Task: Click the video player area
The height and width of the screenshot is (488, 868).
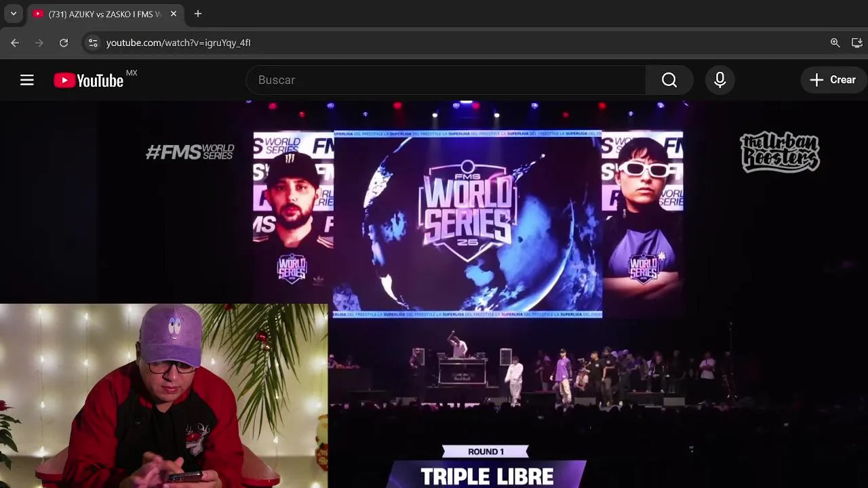Action: tap(434, 294)
